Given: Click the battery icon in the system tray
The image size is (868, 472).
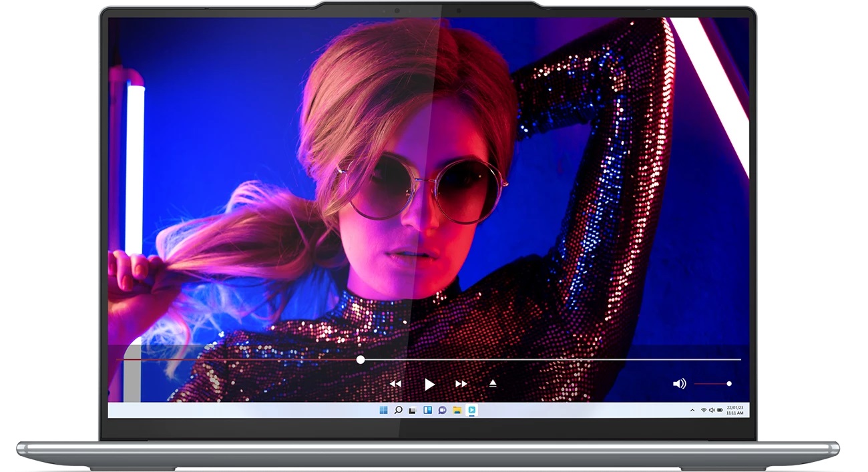Looking at the screenshot, I should pos(720,410).
